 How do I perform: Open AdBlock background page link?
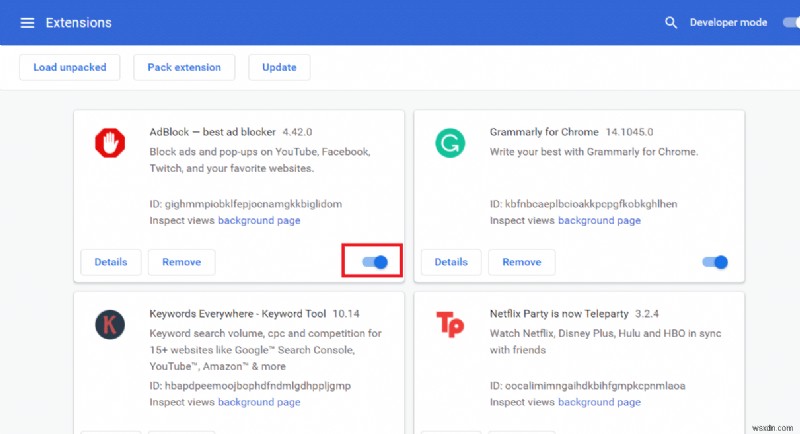[259, 219]
